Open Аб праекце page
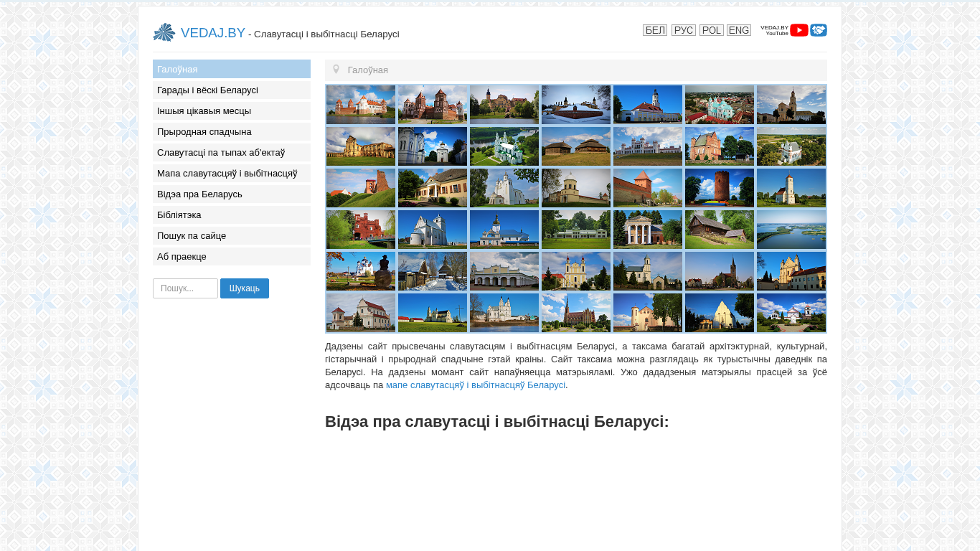Screen dimensions: 980x551 [232, 256]
